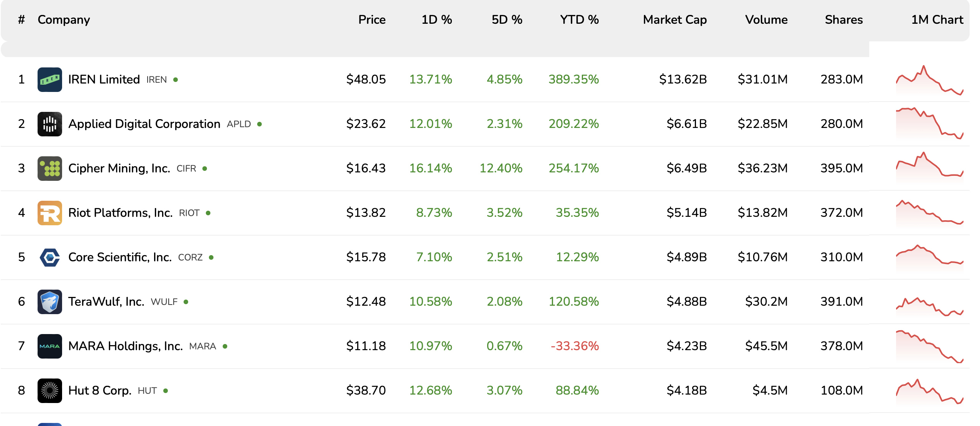Open the MARA Holdings, Inc. link

(x=125, y=346)
